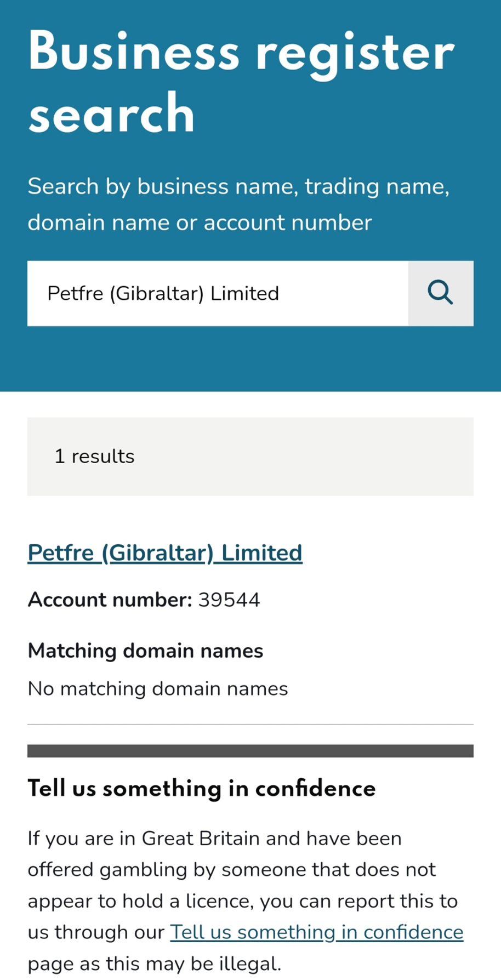Click the bold Tell us something in confidence heading
The width and height of the screenshot is (501, 980).
201,788
